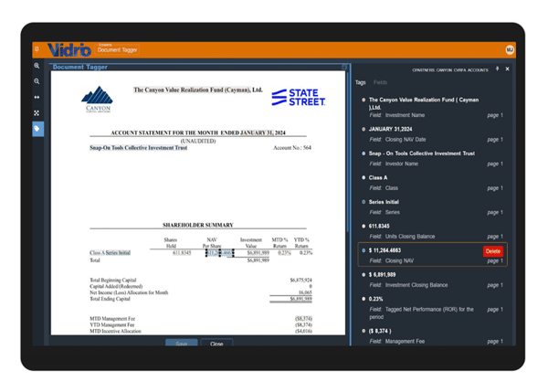The width and height of the screenshot is (548, 392).
Task: Select the Class A tag entry
Action: coord(433,183)
